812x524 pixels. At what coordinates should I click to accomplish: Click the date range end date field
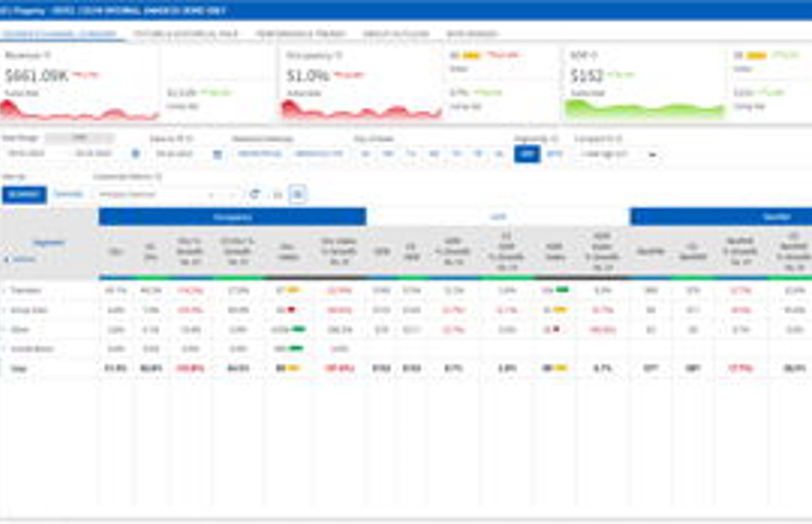point(94,153)
